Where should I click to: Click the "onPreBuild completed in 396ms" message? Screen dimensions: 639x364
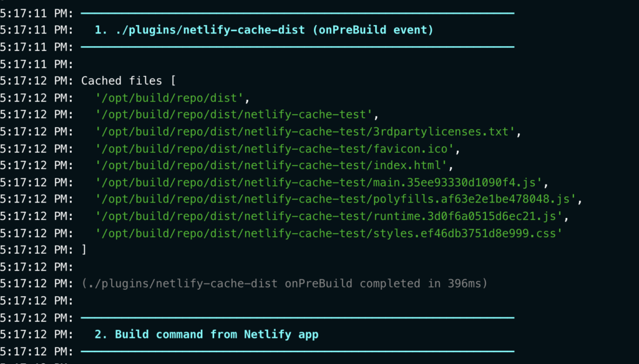(x=284, y=283)
